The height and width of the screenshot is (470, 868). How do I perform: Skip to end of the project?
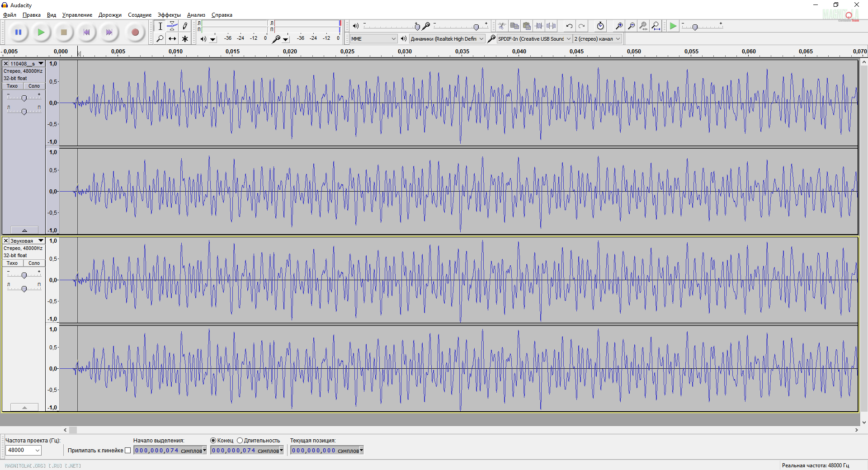109,32
